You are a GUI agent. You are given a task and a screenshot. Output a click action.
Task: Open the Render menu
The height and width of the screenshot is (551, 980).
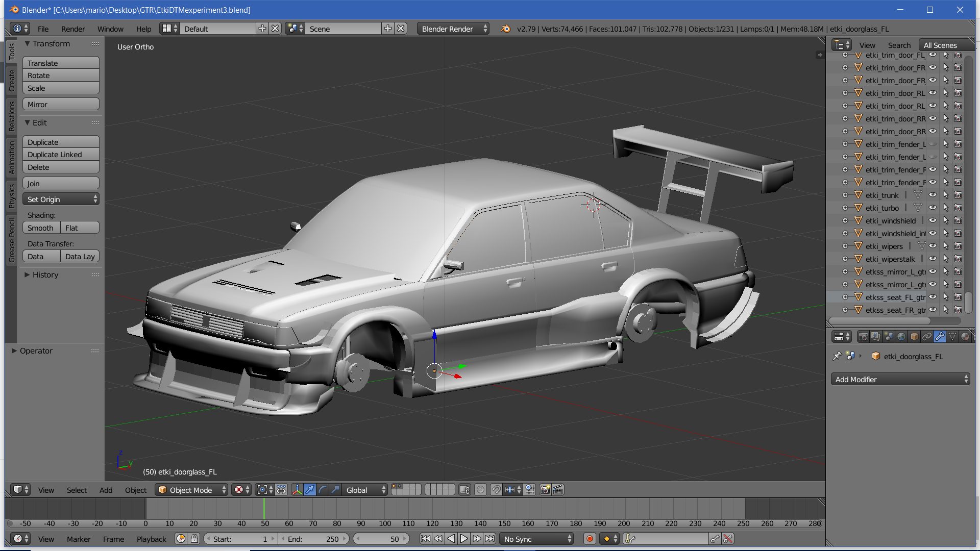(72, 29)
